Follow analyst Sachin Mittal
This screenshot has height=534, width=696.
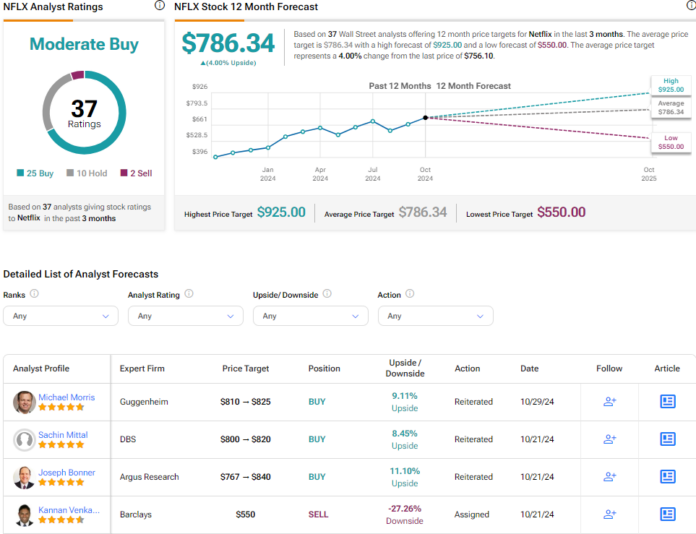tap(609, 438)
